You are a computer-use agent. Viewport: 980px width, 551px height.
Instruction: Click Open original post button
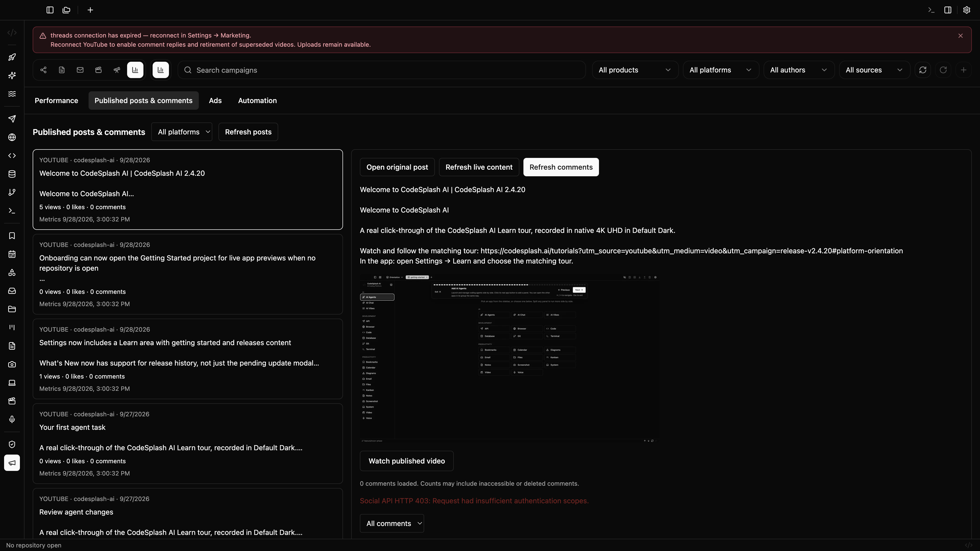click(397, 167)
